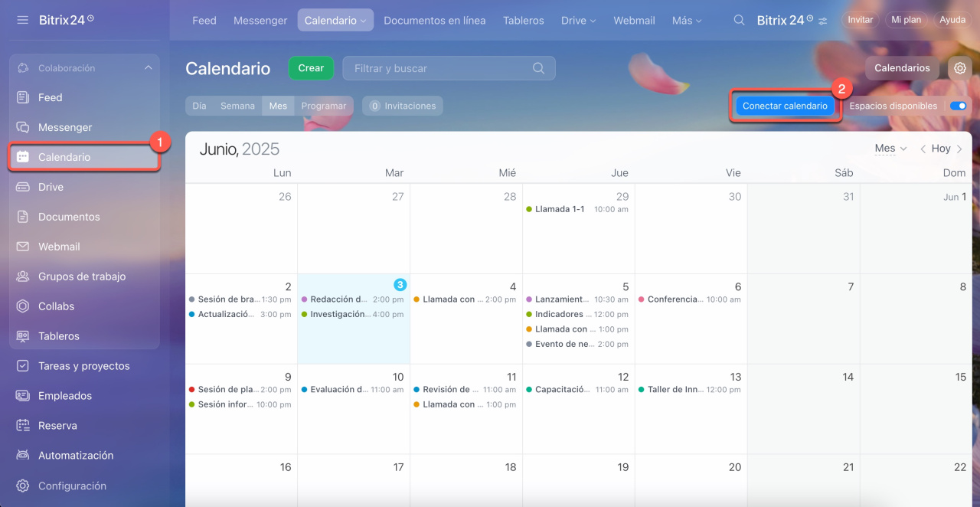The image size is (980, 507).
Task: Go to next month arrow
Action: (959, 149)
